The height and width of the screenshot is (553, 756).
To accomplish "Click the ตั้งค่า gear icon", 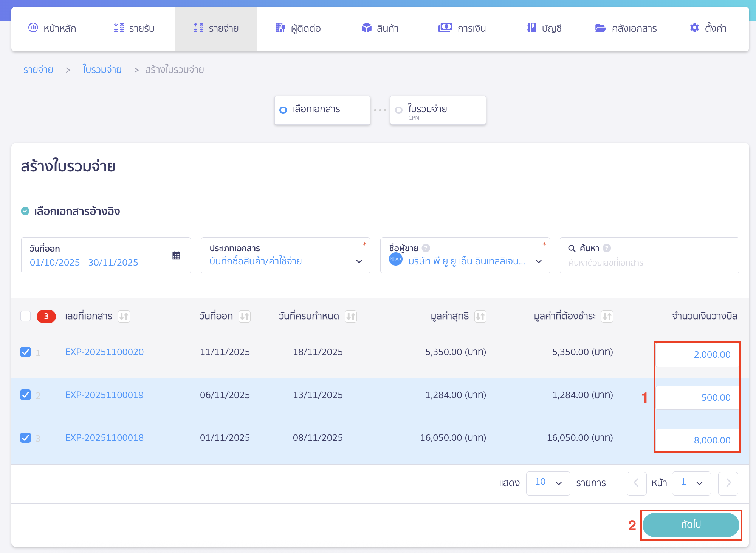I will pyautogui.click(x=694, y=28).
